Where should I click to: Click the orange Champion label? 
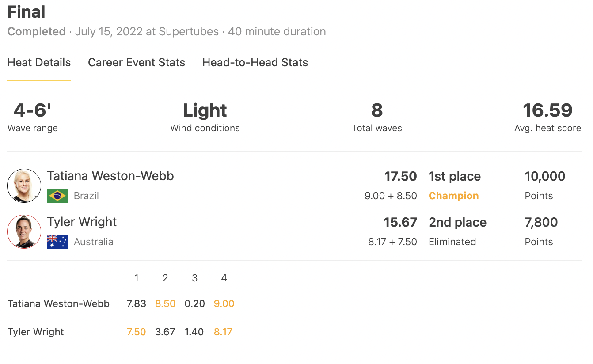pyautogui.click(x=454, y=196)
